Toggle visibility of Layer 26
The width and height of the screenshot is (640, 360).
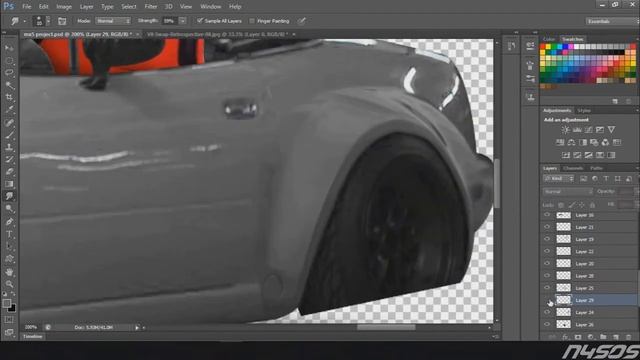point(547,324)
